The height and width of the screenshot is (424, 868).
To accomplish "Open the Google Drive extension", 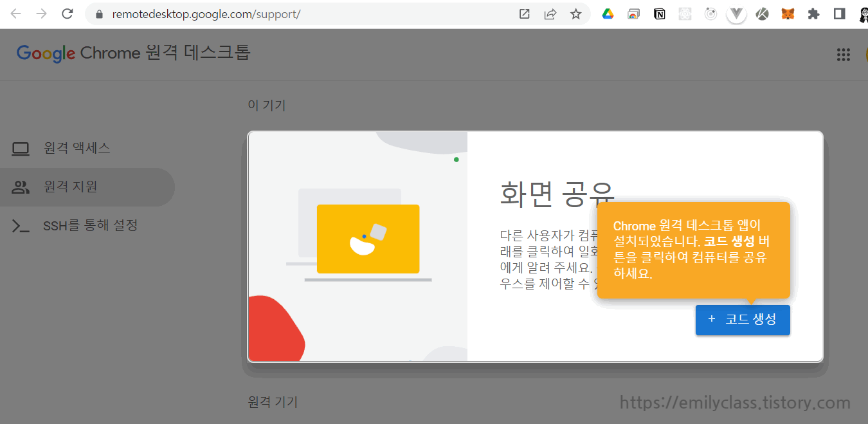I will coord(608,14).
